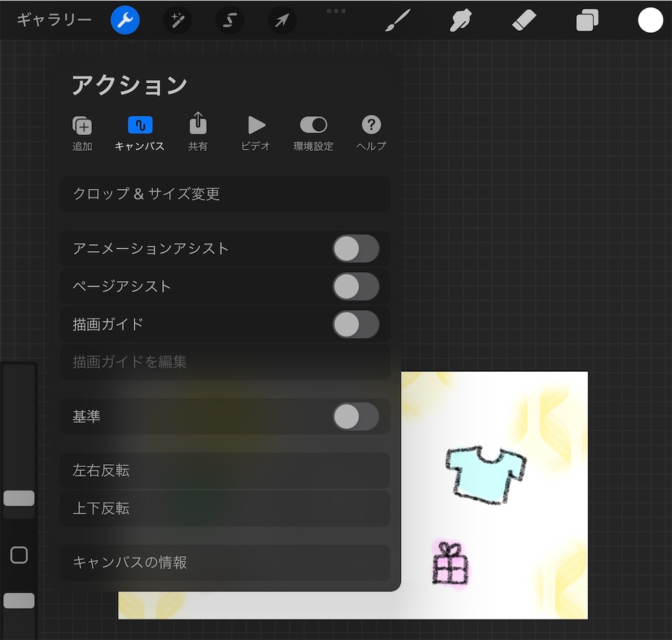Open キャンバスの情報 (Canvas info)
This screenshot has height=640, width=672.
tap(225, 563)
